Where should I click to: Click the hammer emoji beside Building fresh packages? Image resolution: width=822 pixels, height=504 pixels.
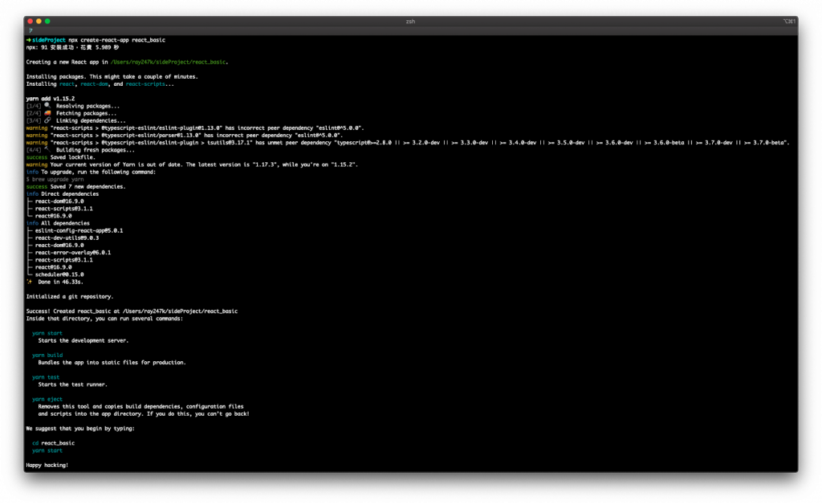47,150
